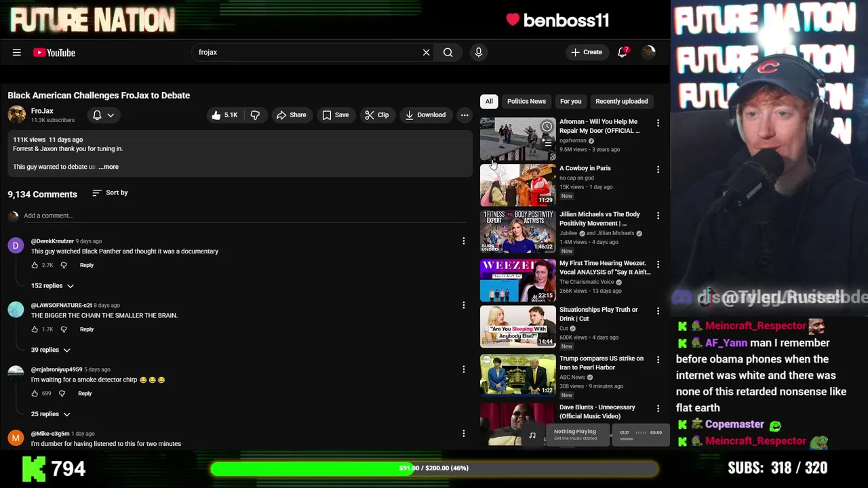
Task: Reply to rcjabroniyup4959's comment
Action: click(85, 394)
